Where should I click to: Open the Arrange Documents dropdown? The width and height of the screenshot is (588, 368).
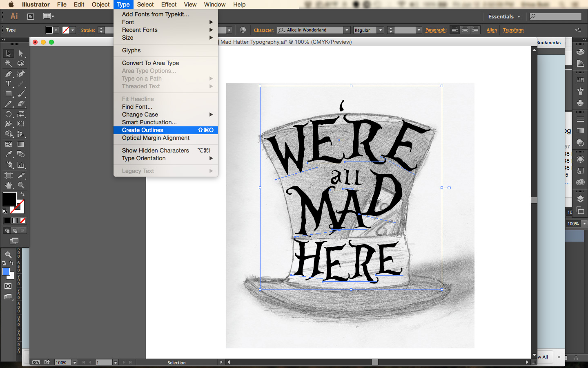pyautogui.click(x=49, y=16)
